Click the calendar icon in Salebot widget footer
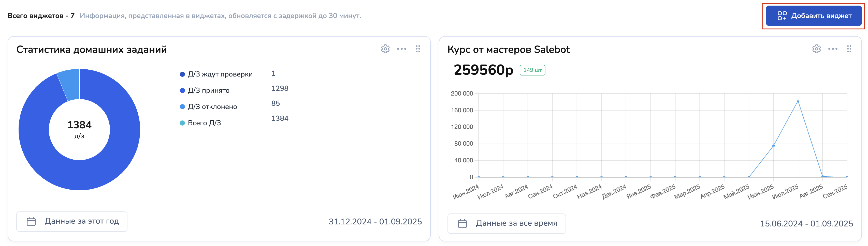This screenshot has width=868, height=246. [x=462, y=223]
